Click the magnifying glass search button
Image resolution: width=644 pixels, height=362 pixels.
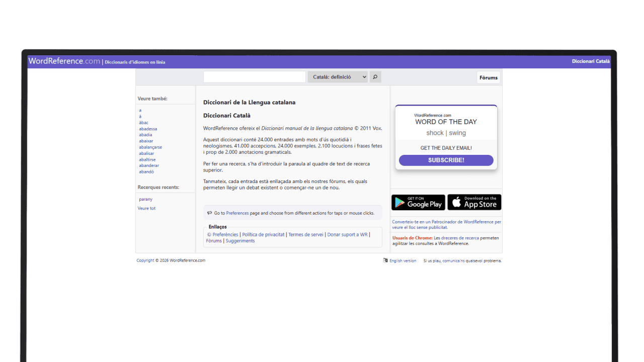(375, 77)
